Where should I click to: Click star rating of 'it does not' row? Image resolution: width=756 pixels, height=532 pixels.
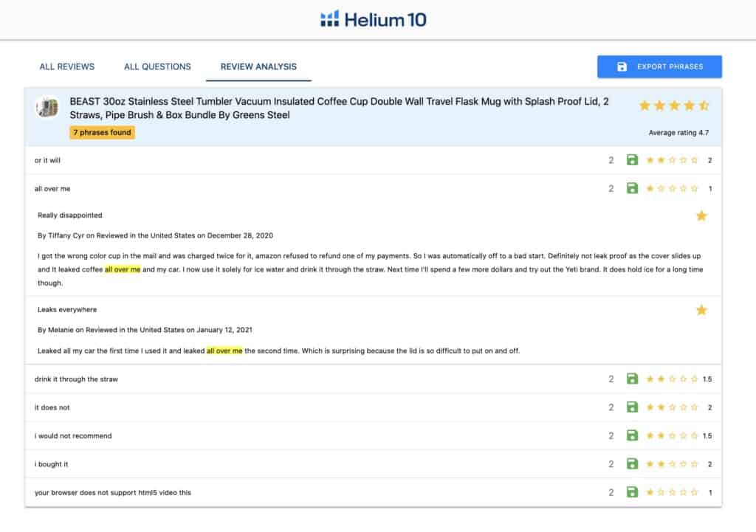(672, 407)
